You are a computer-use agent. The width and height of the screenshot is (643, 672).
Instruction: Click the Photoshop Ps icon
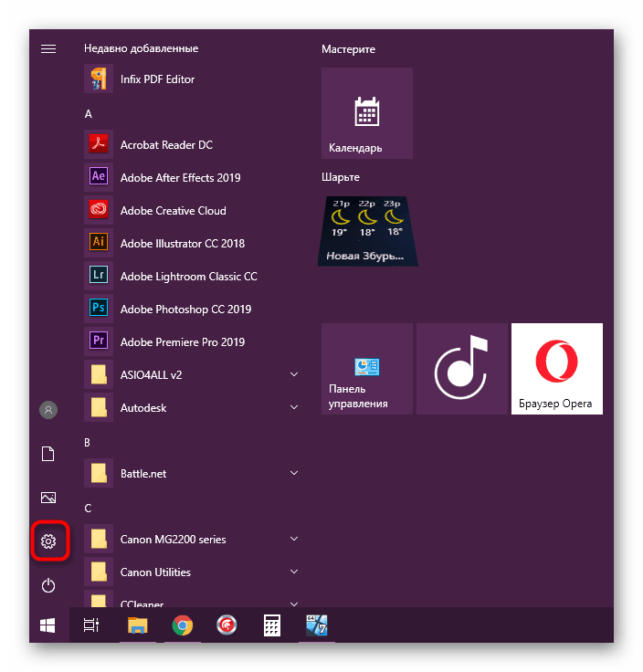(99, 309)
